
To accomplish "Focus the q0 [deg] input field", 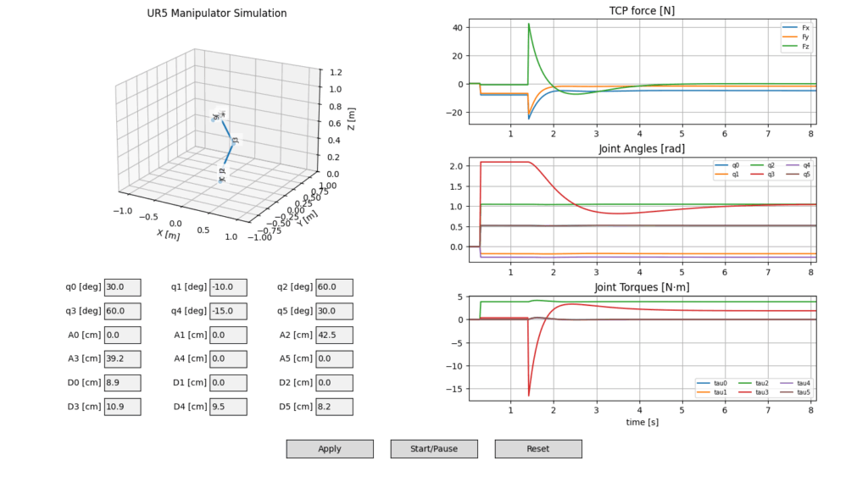I will click(x=122, y=286).
